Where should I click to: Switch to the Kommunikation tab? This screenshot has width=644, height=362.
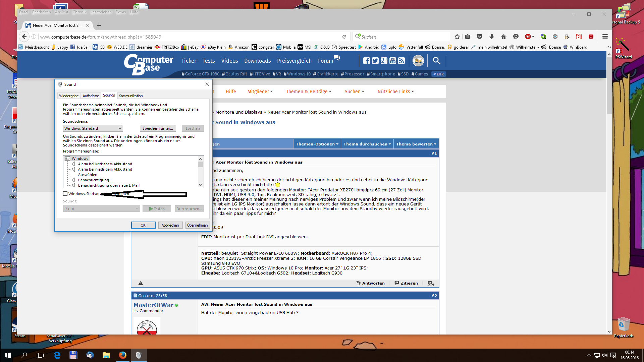tap(131, 96)
